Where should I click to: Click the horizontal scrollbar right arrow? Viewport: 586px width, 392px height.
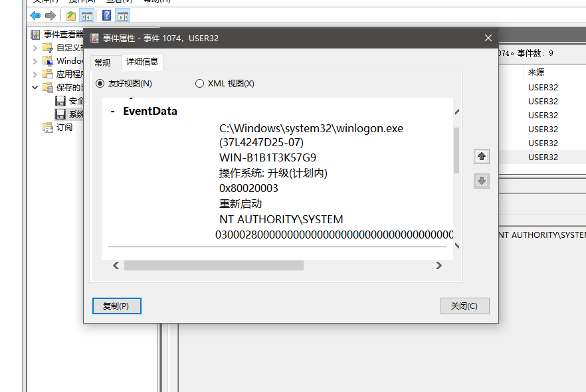click(439, 265)
